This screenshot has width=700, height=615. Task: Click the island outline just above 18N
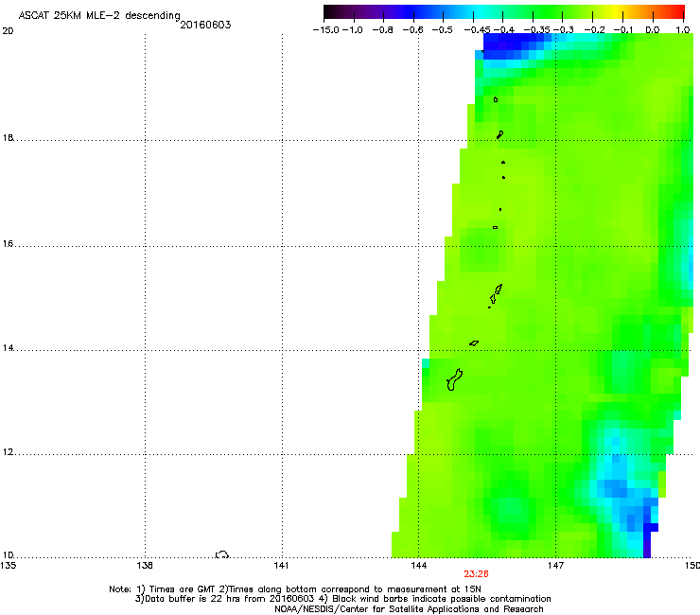click(500, 134)
